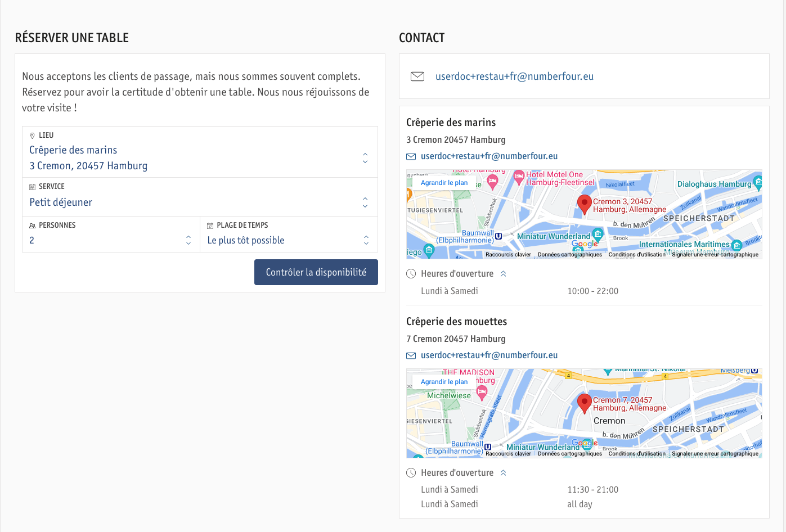Open Crêperie des mouettes email link
The image size is (786, 532).
(489, 355)
